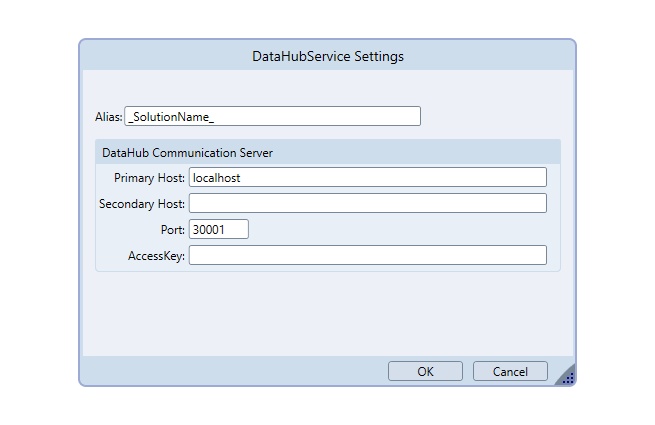This screenshot has width=655, height=425.
Task: Place cursor in the AccessKey field
Action: pyautogui.click(x=367, y=255)
